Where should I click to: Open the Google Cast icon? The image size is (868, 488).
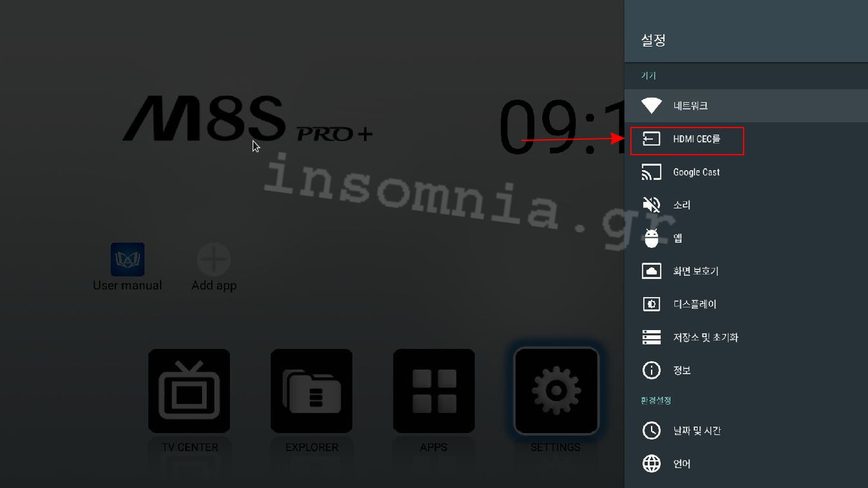click(x=651, y=172)
